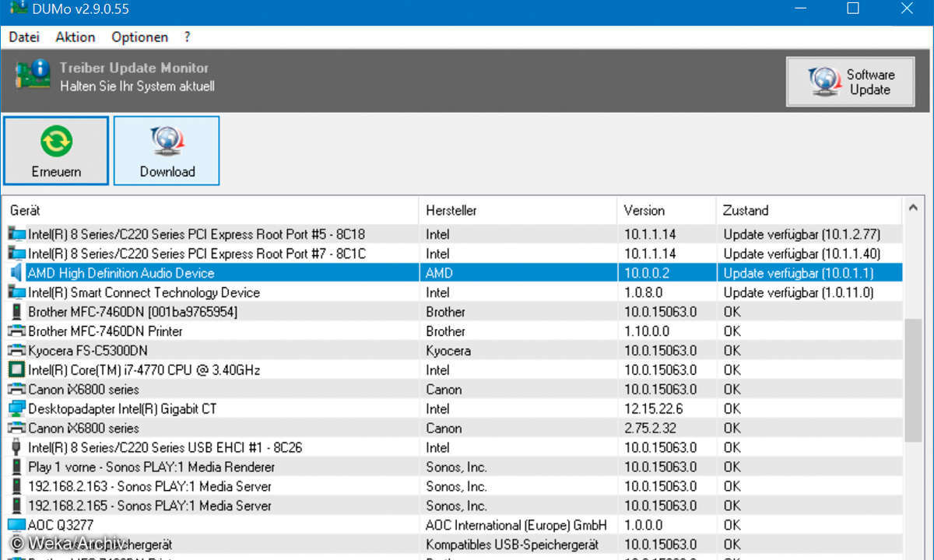Click network icon of Desktopadapter Intel Gigabit CT
934x560 pixels.
click(x=16, y=408)
